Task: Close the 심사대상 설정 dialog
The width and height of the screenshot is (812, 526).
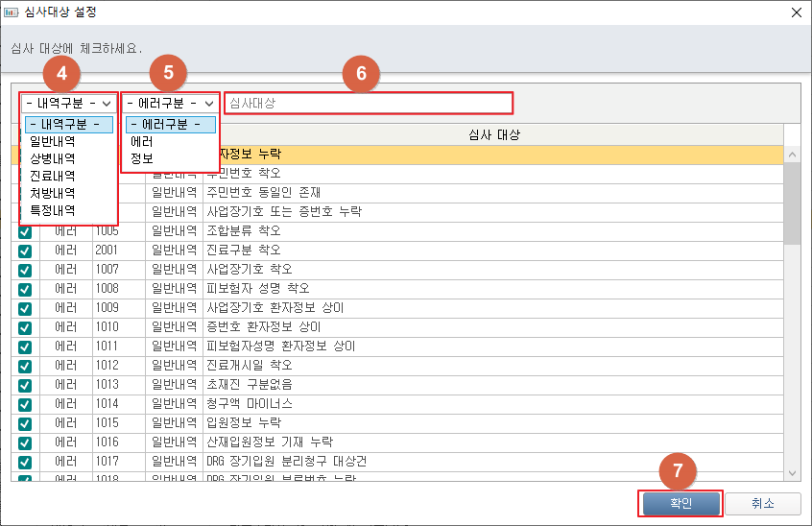Action: click(x=796, y=12)
